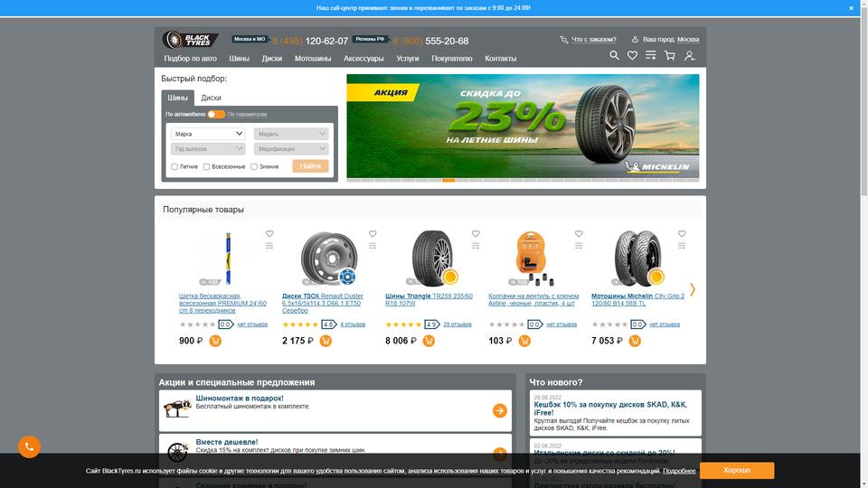The width and height of the screenshot is (868, 488).
Task: Add Колпачки на вентиль to favorites
Action: [x=579, y=233]
